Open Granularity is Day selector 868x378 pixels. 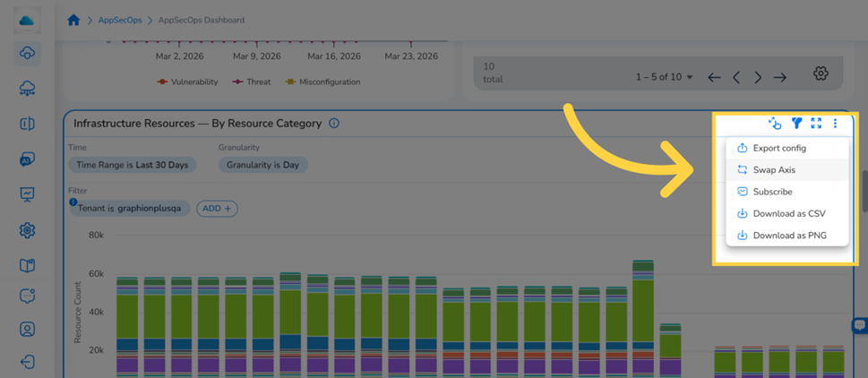pos(263,165)
